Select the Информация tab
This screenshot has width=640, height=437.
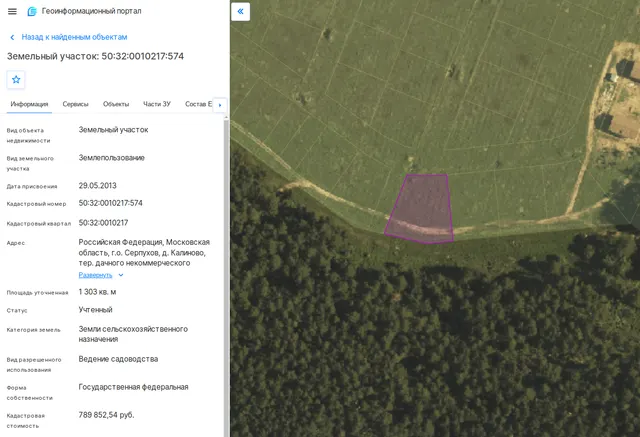[29, 104]
